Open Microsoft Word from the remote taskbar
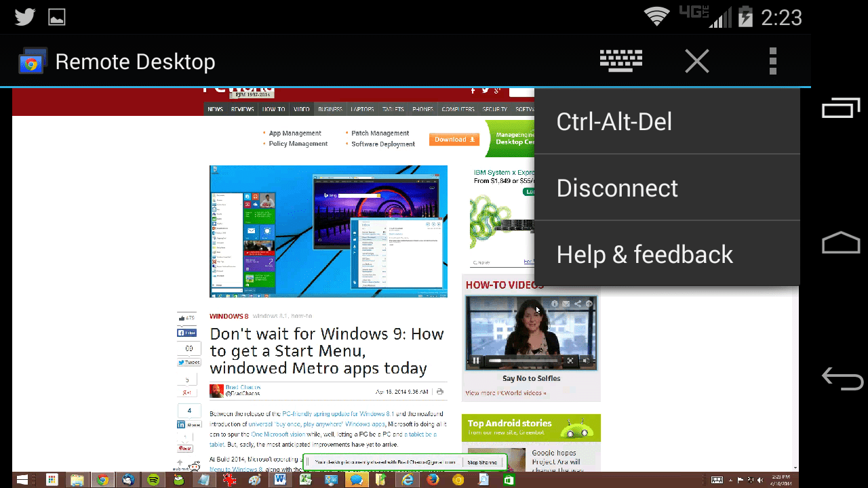Viewport: 868px width, 488px height. pos(280,480)
